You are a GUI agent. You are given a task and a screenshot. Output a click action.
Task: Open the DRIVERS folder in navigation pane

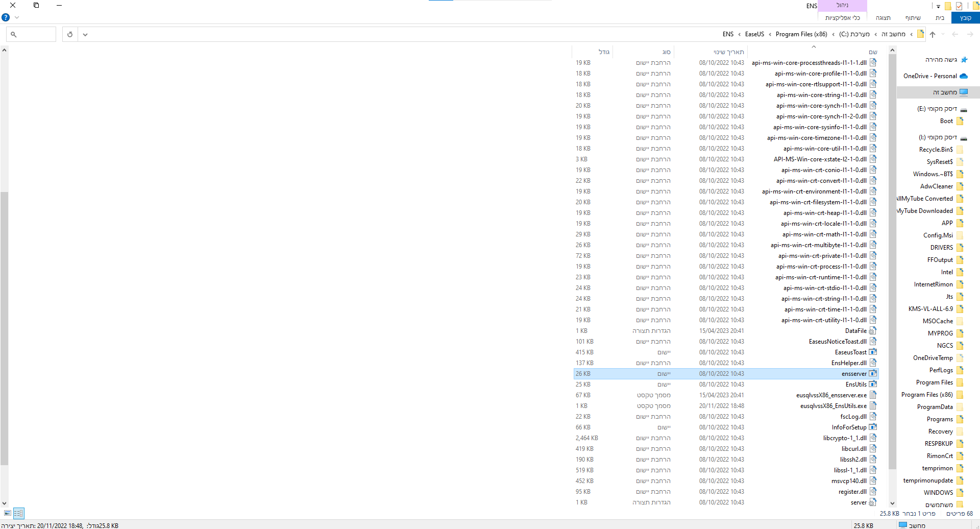coord(941,248)
